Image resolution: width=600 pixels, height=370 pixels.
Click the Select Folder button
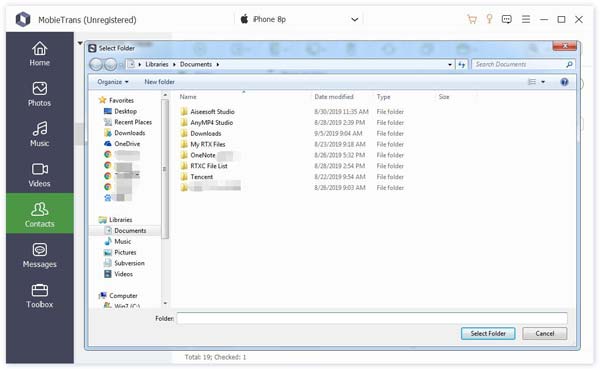(488, 334)
